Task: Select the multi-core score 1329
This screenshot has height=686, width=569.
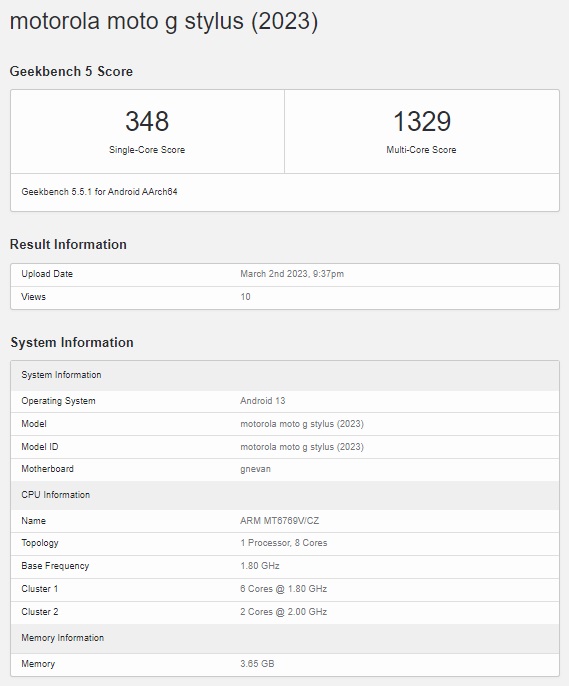Action: tap(422, 121)
